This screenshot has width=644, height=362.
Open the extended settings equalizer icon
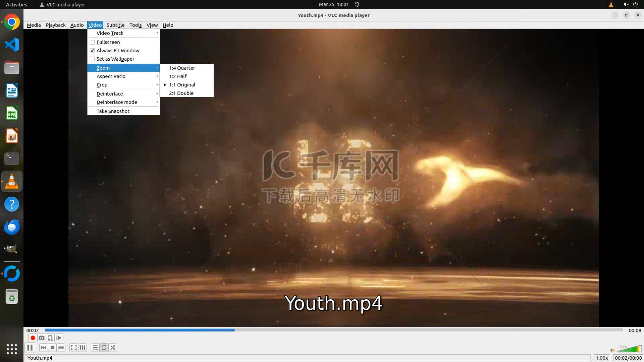pos(83,348)
